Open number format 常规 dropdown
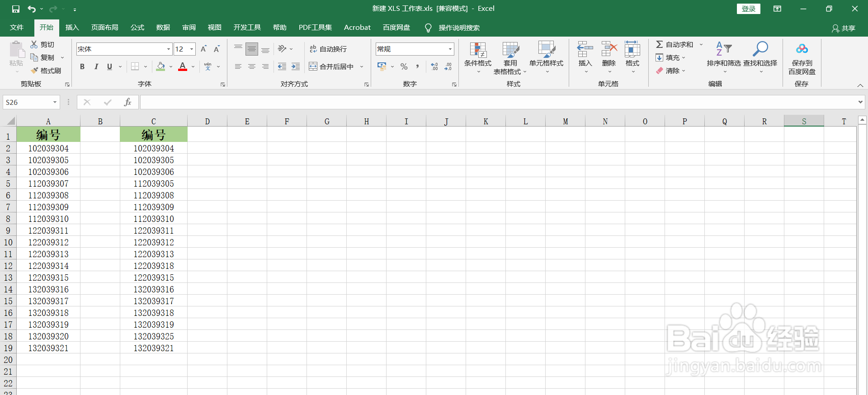The width and height of the screenshot is (868, 395). (450, 49)
